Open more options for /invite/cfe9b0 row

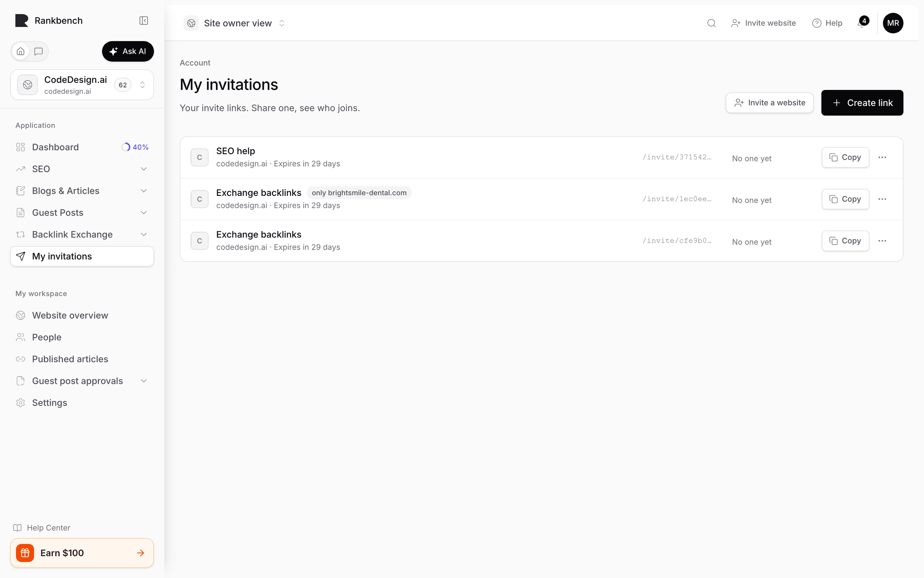pos(882,241)
